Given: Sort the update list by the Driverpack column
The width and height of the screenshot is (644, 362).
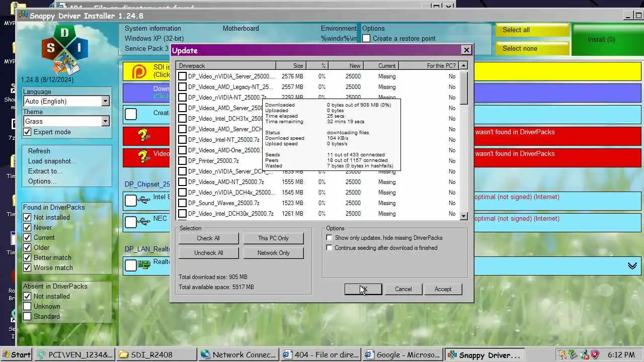Looking at the screenshot, I should coord(226,66).
